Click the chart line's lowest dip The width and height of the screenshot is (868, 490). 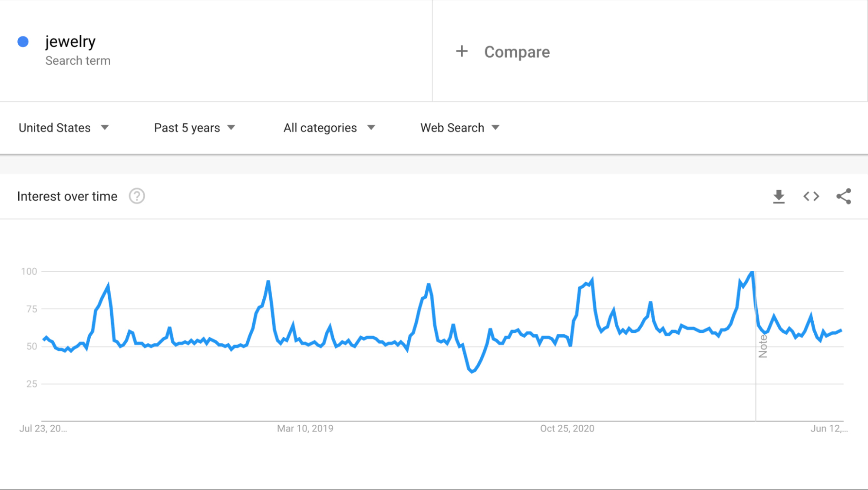pyautogui.click(x=472, y=372)
